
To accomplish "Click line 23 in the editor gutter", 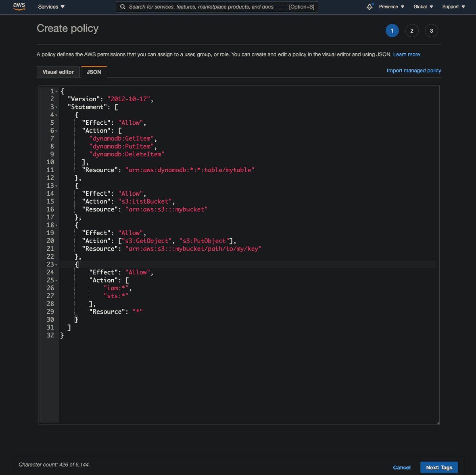I will coord(50,264).
